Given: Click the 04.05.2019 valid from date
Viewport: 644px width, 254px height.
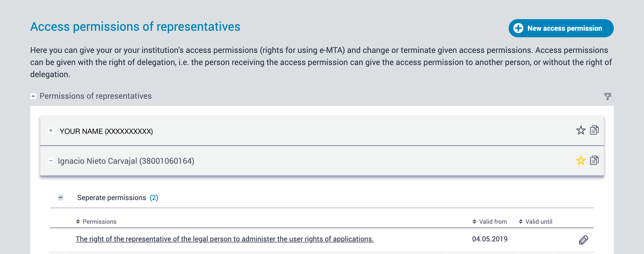Looking at the screenshot, I should [x=489, y=239].
